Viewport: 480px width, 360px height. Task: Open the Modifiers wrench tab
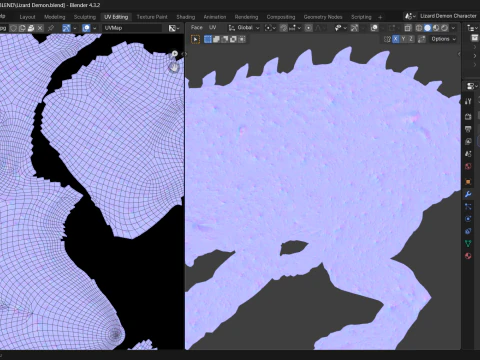[468, 194]
